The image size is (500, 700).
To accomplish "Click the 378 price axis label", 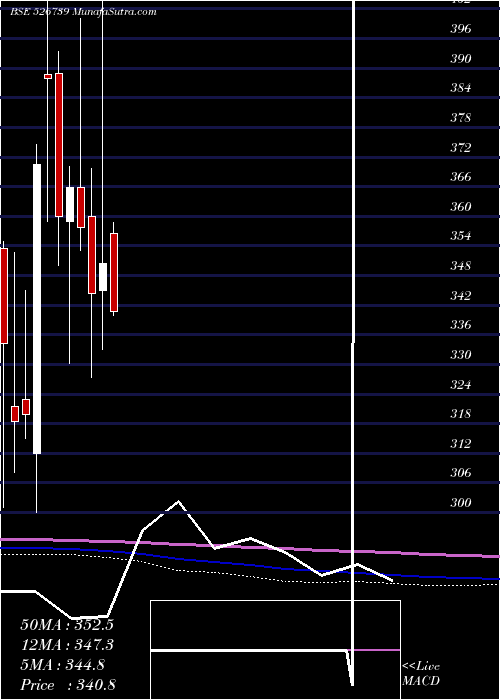I will tap(461, 118).
